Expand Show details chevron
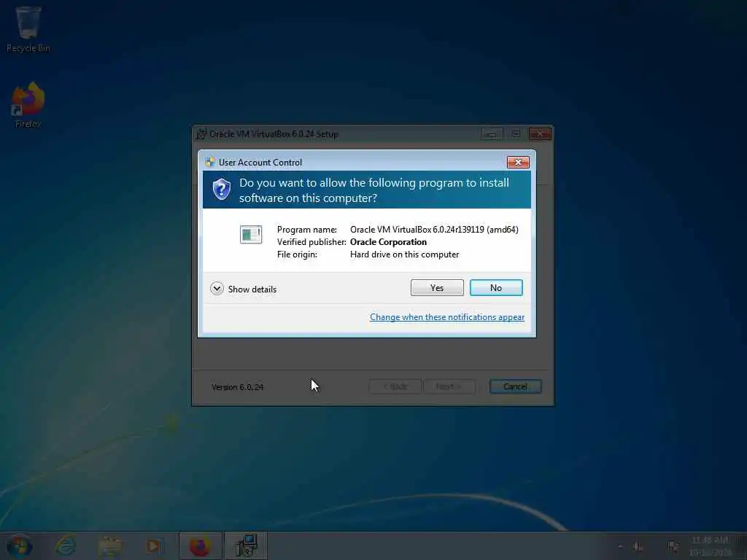The width and height of the screenshot is (747, 560). [217, 289]
